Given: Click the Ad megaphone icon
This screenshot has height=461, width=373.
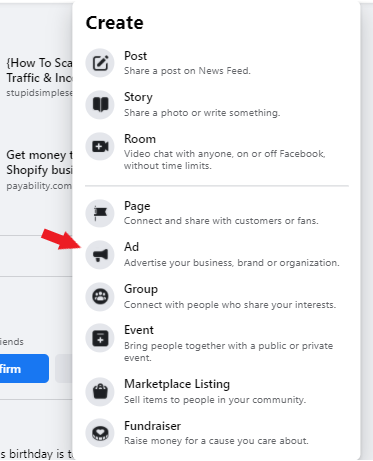Looking at the screenshot, I should pos(100,255).
